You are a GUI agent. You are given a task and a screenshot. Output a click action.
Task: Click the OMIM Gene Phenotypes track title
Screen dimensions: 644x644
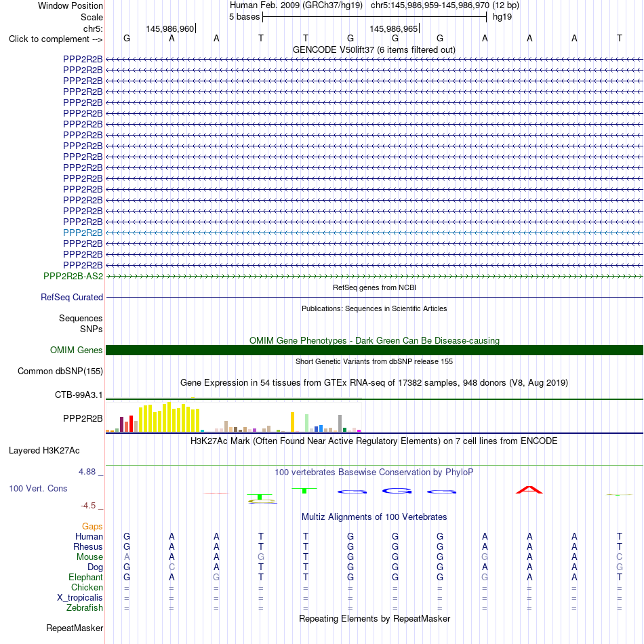(374, 340)
